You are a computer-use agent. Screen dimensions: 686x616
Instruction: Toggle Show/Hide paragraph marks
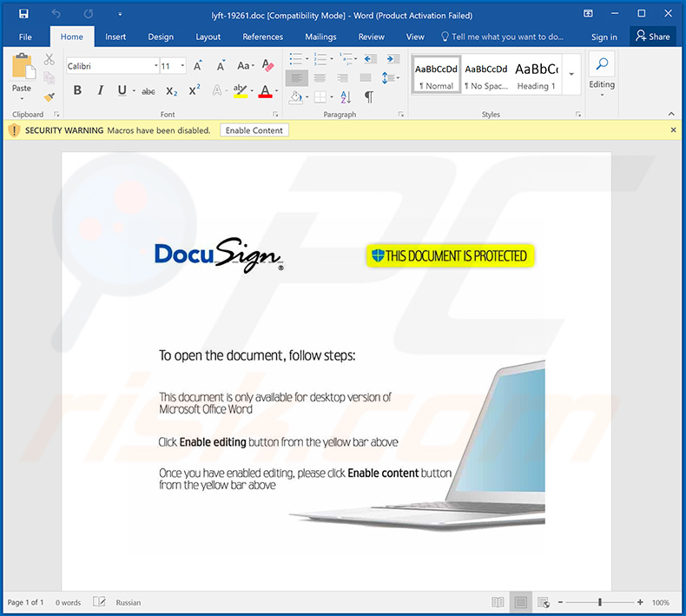(369, 97)
